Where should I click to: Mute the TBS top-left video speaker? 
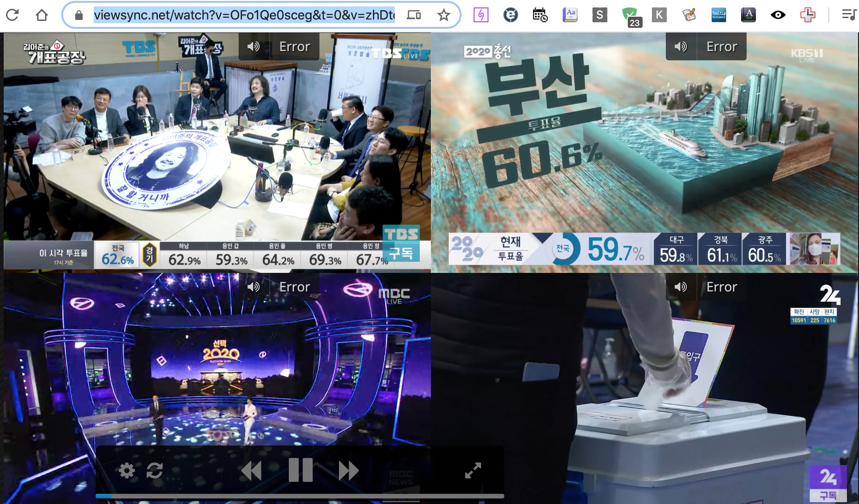point(254,46)
